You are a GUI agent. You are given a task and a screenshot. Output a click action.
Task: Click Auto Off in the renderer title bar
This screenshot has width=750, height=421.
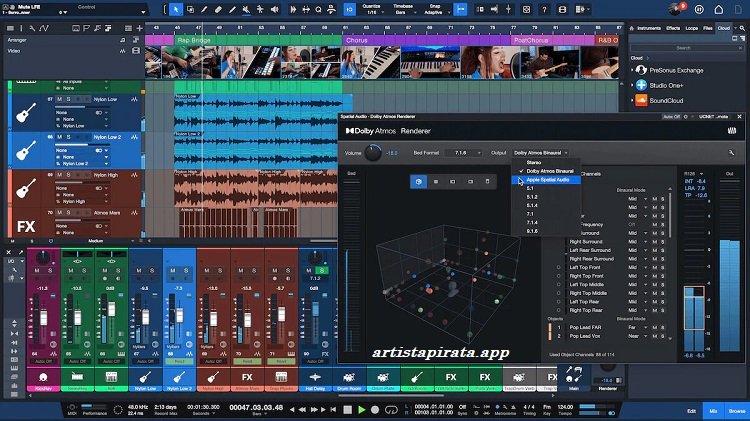click(x=671, y=117)
